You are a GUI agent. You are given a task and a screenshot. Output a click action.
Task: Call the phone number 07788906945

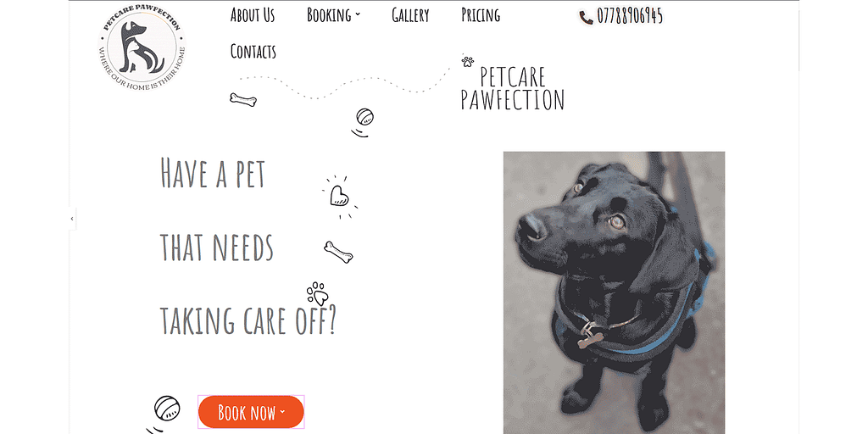pos(630,17)
